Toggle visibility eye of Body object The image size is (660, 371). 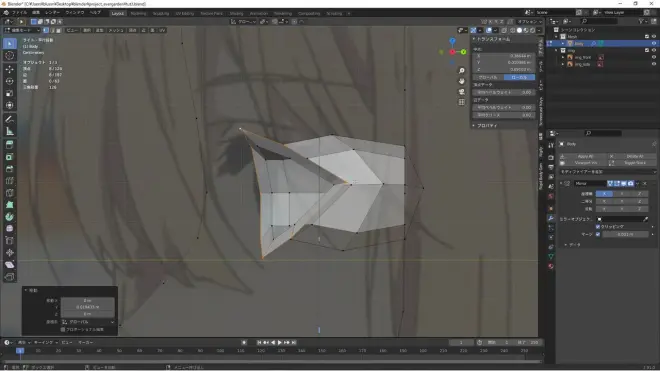coord(654,43)
